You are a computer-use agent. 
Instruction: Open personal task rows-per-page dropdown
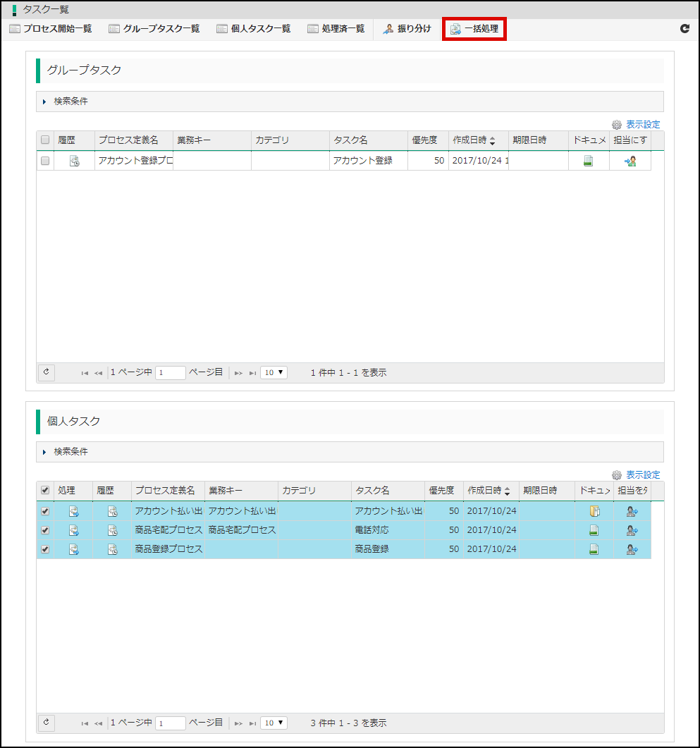pyautogui.click(x=274, y=723)
